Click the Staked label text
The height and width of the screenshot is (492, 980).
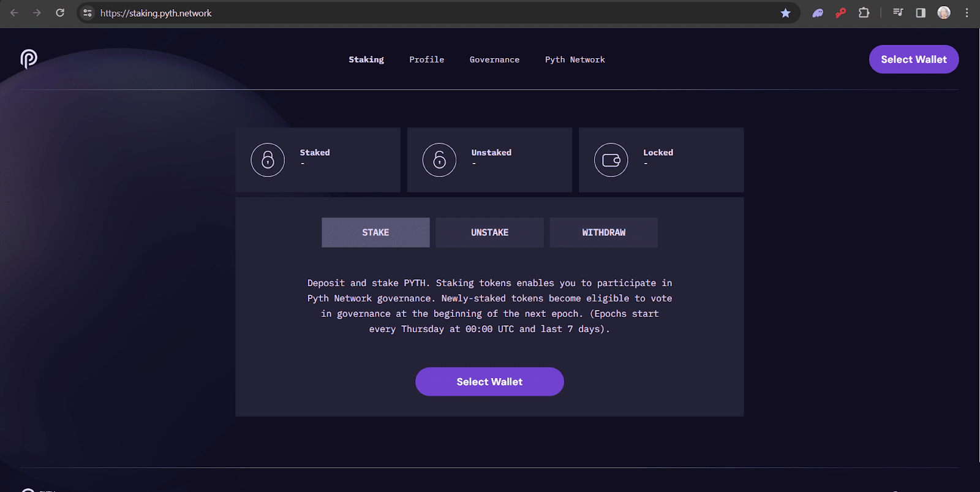pyautogui.click(x=315, y=153)
